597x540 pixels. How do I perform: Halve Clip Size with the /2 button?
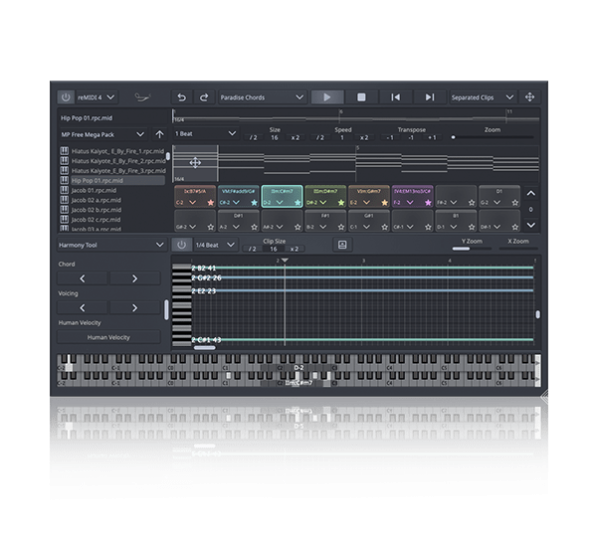[252, 249]
